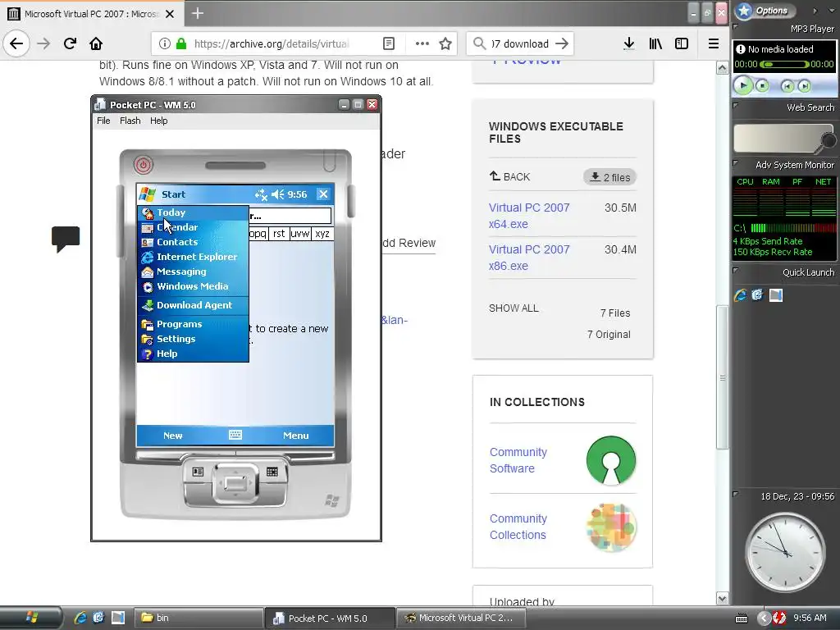Select Today in Pocket PC Start menu
This screenshot has width=840, height=630.
click(x=194, y=212)
